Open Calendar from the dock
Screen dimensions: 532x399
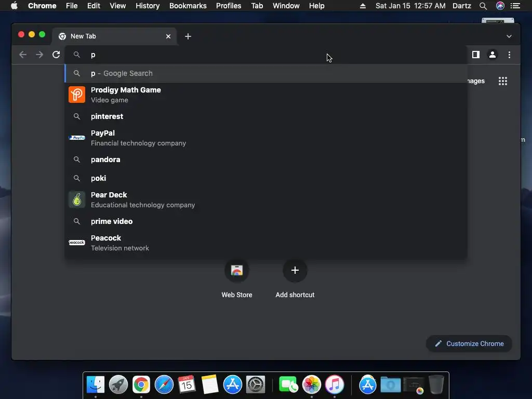[187, 384]
